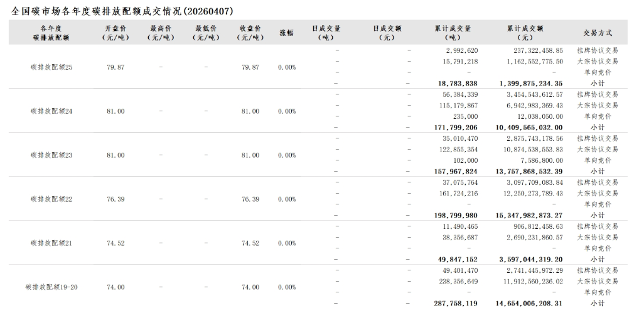Click the 收盘价 column header
The height and width of the screenshot is (325, 644).
[x=250, y=33]
